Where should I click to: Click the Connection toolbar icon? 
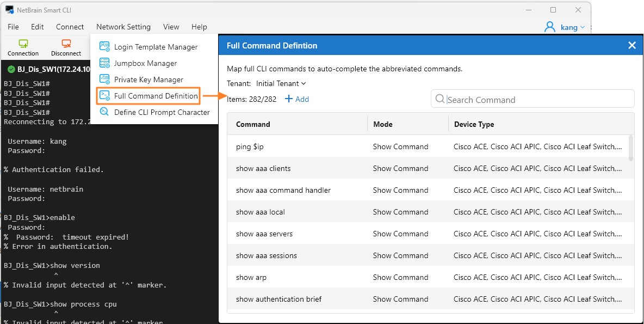[23, 44]
